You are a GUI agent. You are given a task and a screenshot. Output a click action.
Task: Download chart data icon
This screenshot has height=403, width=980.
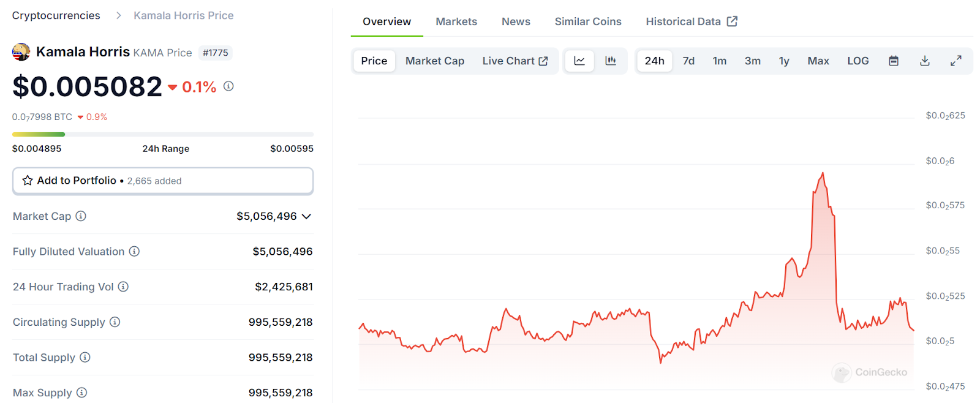(x=925, y=61)
